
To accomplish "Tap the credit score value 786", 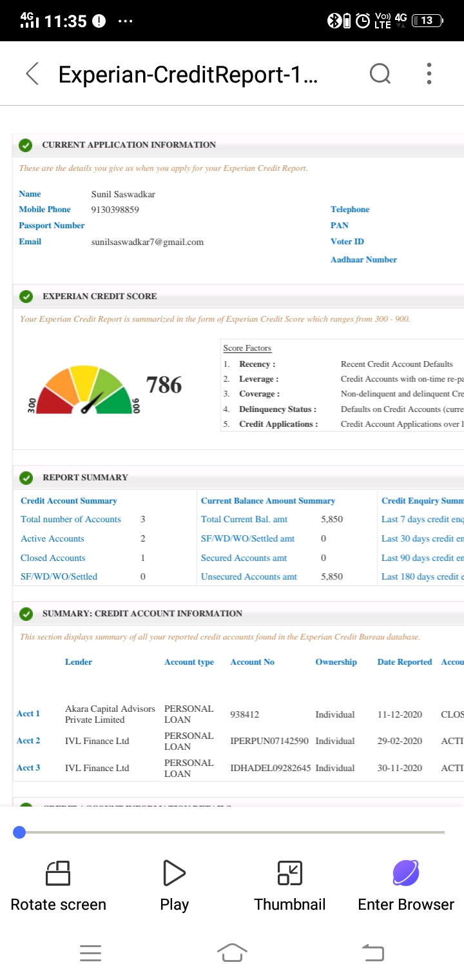I will coord(164,385).
